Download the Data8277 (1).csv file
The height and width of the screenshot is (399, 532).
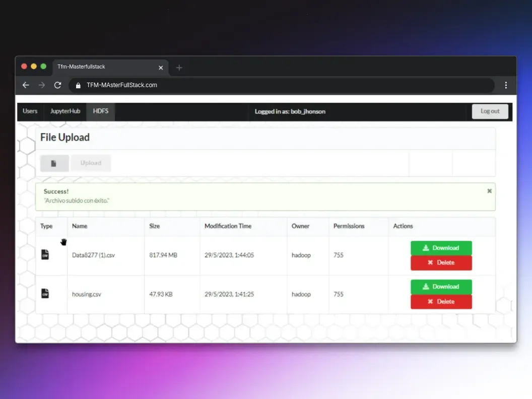[441, 247]
